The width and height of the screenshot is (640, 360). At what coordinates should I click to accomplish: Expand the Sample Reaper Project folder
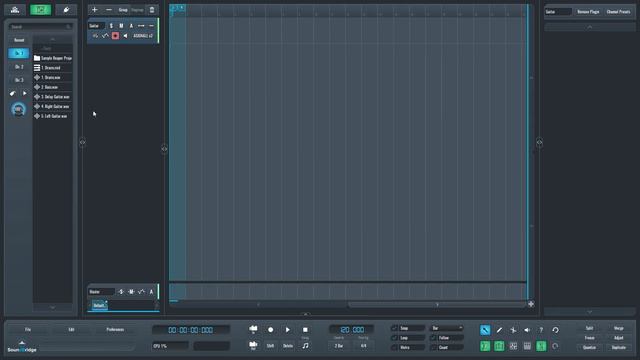coord(53,58)
